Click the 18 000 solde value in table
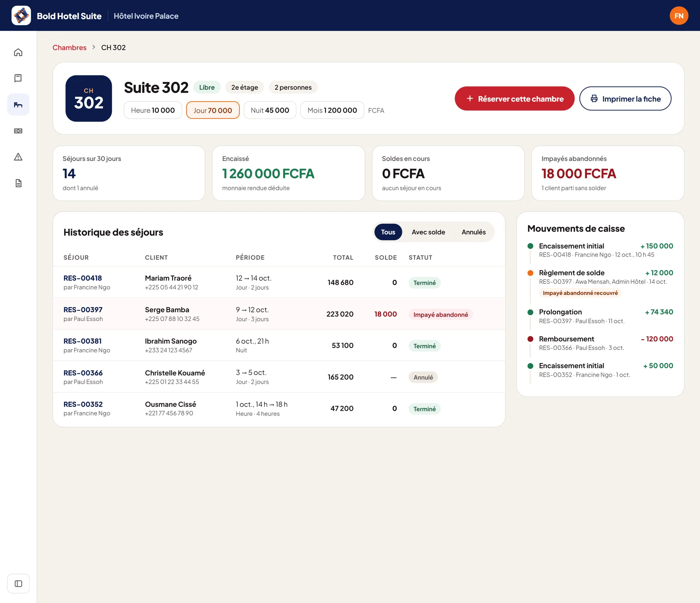The image size is (700, 603). click(x=385, y=314)
